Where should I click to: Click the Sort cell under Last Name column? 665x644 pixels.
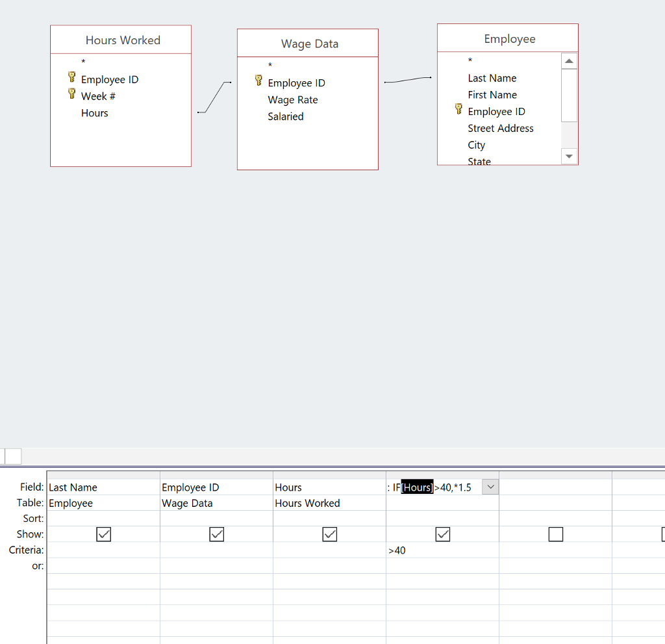point(103,519)
